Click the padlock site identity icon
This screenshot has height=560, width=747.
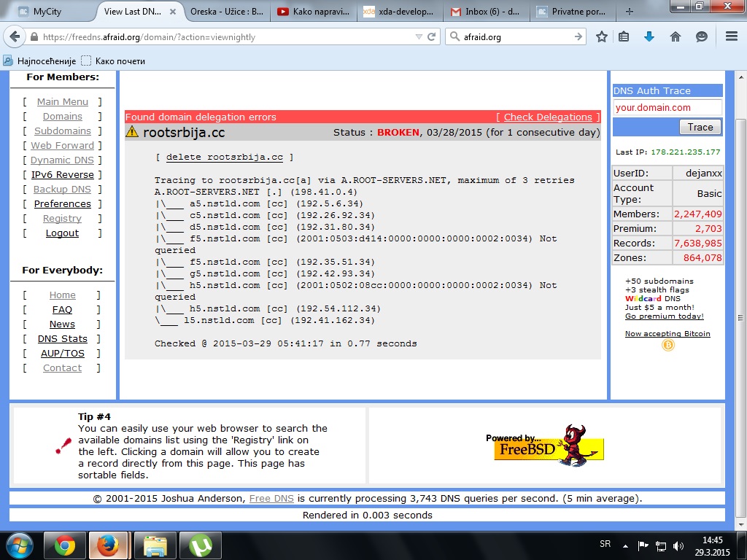coord(34,37)
